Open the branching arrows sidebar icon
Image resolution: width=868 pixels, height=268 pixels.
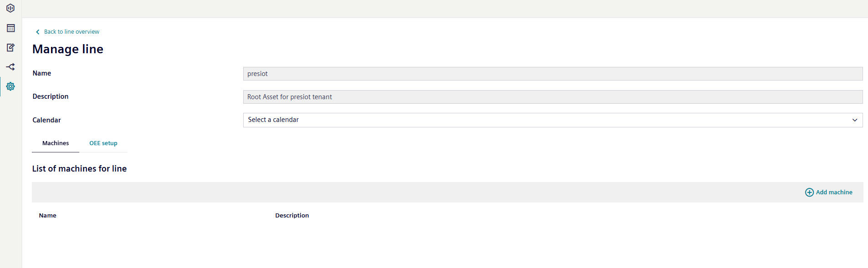[x=10, y=67]
